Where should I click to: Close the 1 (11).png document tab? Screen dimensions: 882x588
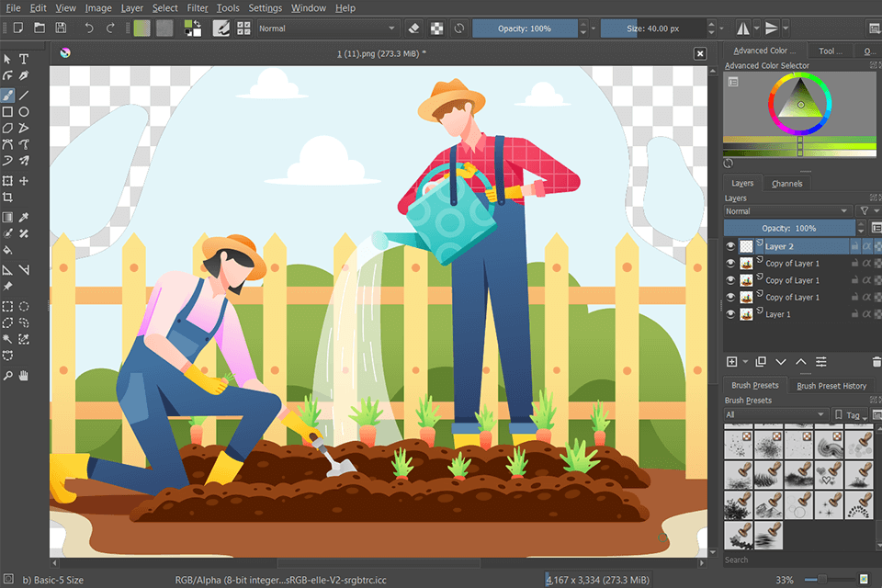pos(700,53)
